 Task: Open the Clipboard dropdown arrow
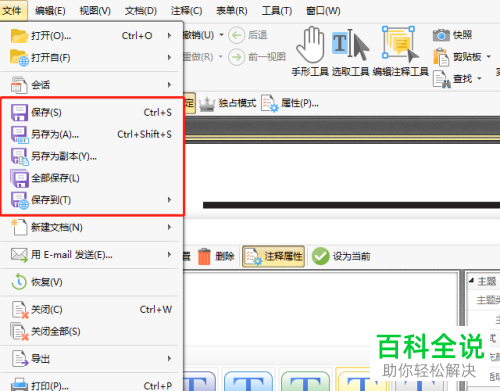(x=489, y=57)
